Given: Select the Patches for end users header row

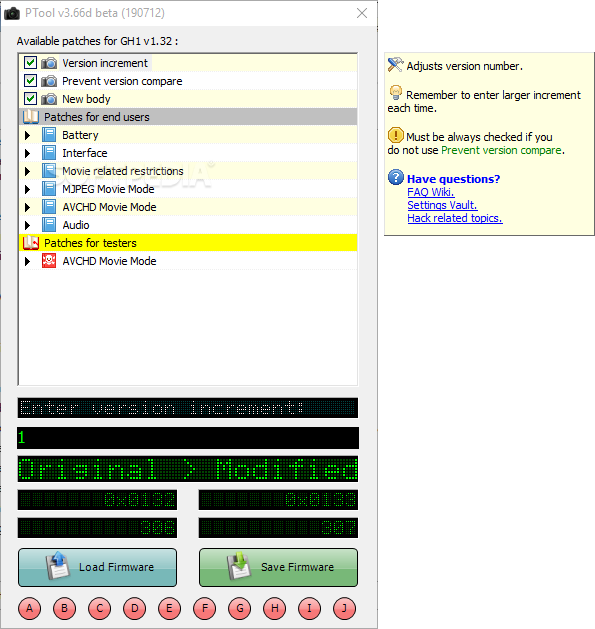Looking at the screenshot, I should [x=188, y=117].
